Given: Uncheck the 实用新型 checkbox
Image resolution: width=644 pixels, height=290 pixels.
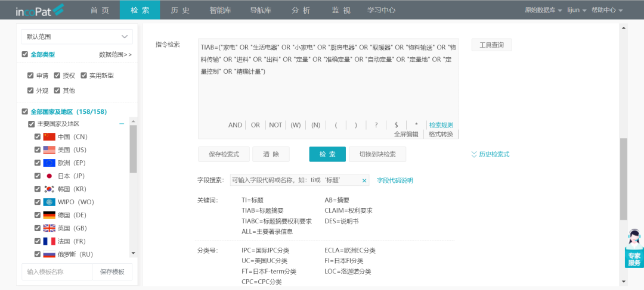Looking at the screenshot, I should tap(83, 76).
